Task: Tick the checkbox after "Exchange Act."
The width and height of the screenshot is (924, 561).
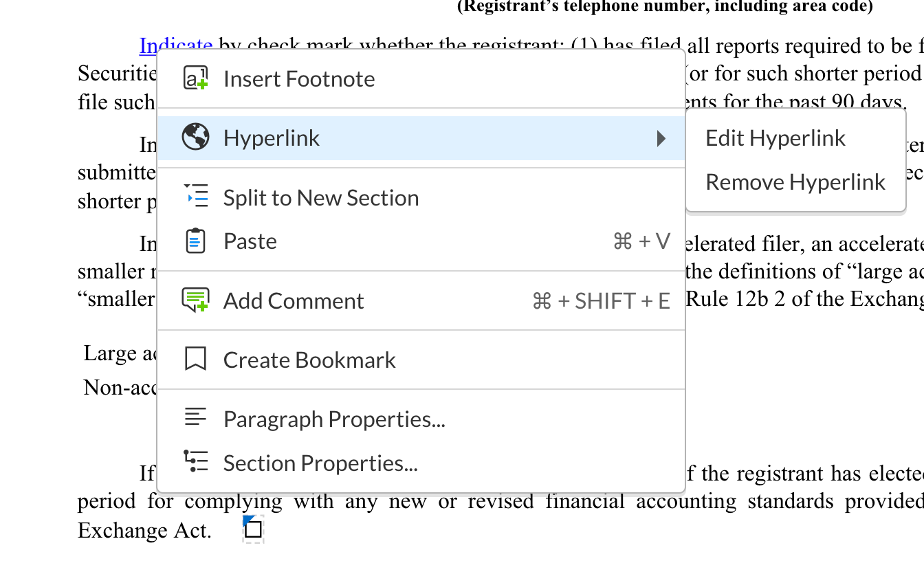Action: point(254,529)
